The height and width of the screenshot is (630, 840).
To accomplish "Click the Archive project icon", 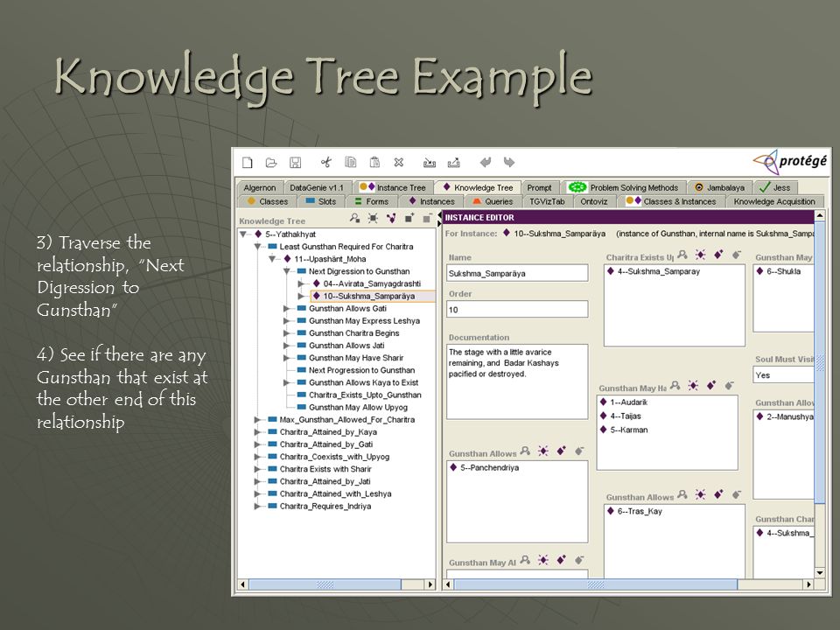I will (x=429, y=163).
